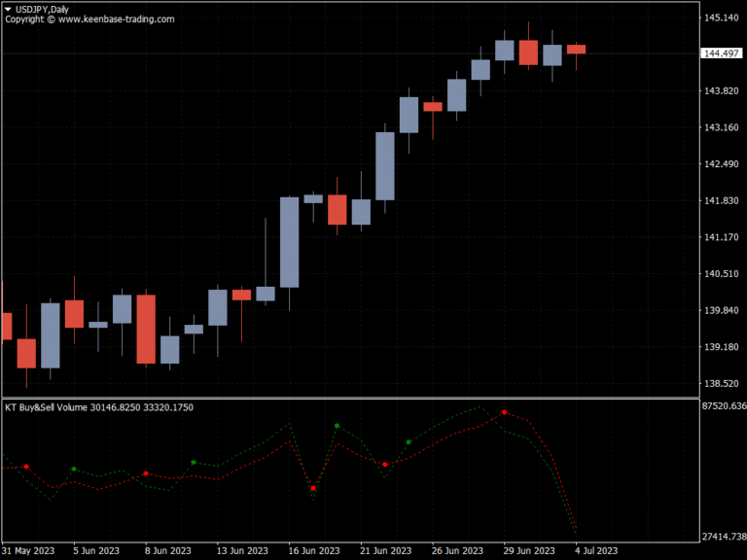Click the 4 Jul 2023 date label
The image size is (747, 560).
pos(593,550)
